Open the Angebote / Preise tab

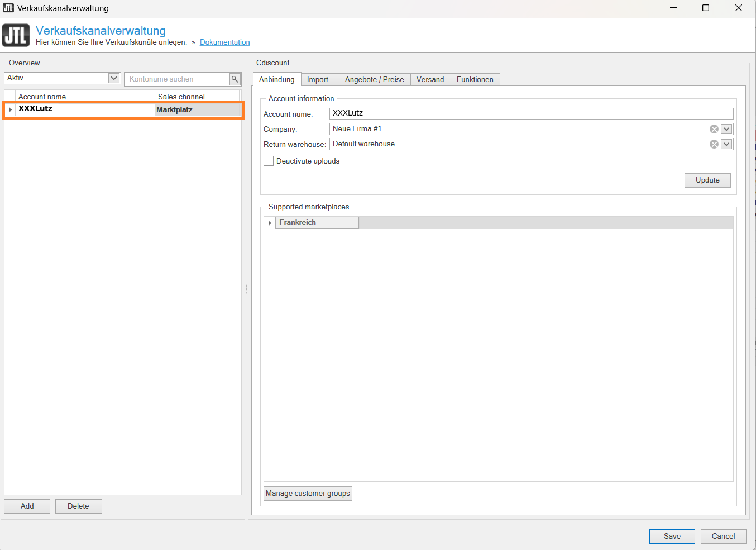[x=374, y=80]
